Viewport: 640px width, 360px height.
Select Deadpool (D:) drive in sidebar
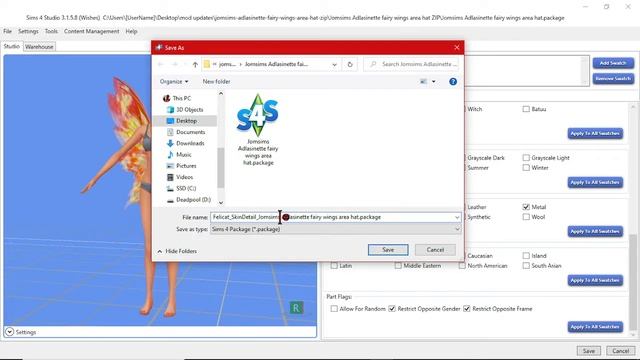189,200
